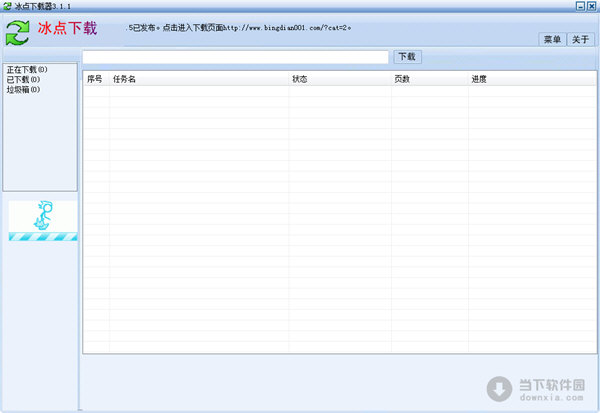This screenshot has width=600, height=413.
Task: Click the striped progress bar under the figure
Action: pyautogui.click(x=43, y=237)
